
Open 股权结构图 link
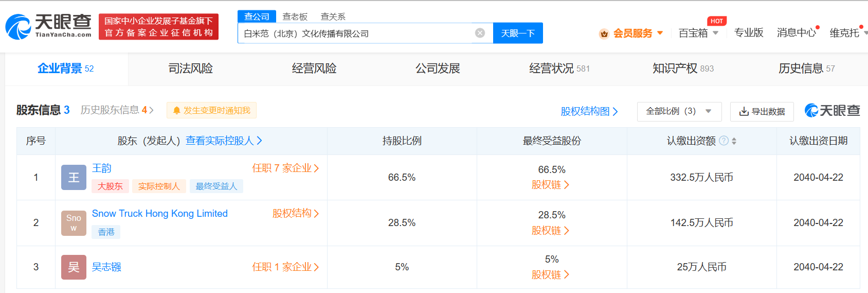coord(589,111)
